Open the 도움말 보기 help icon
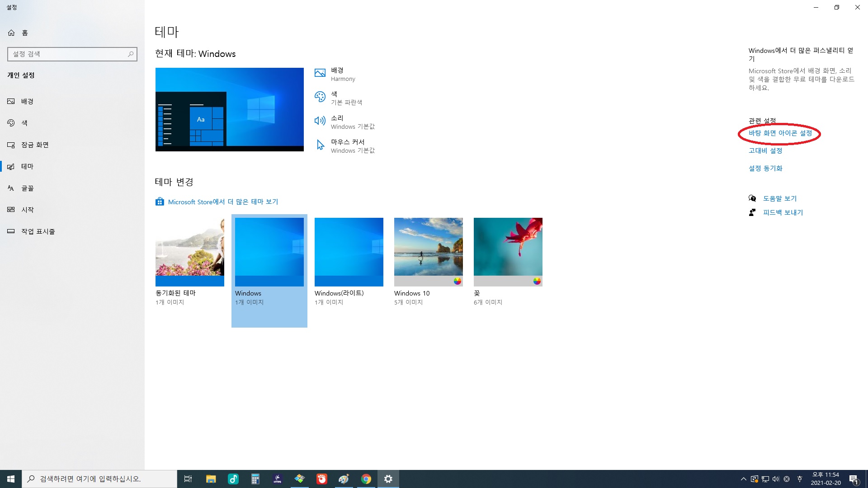 point(752,198)
